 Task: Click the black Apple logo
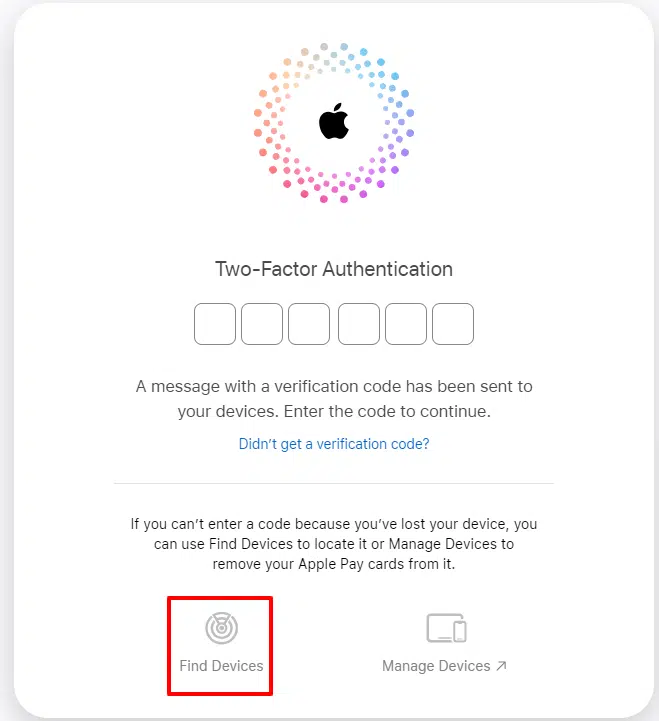[334, 121]
